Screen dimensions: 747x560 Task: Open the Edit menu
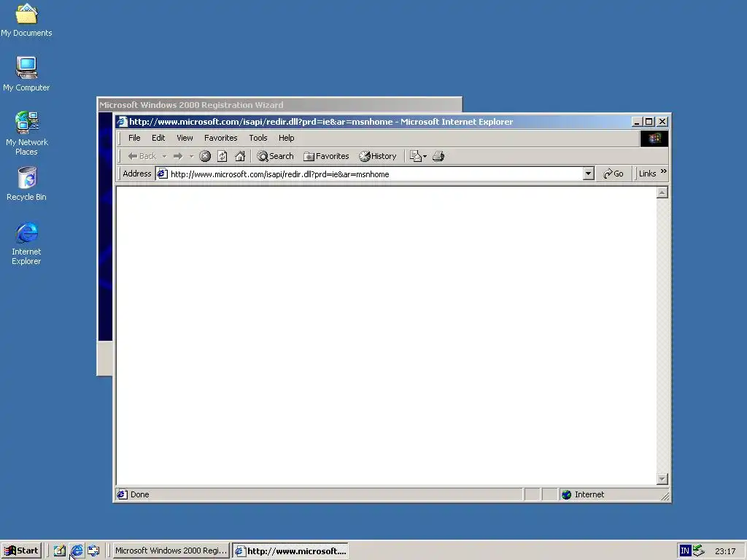tap(158, 138)
